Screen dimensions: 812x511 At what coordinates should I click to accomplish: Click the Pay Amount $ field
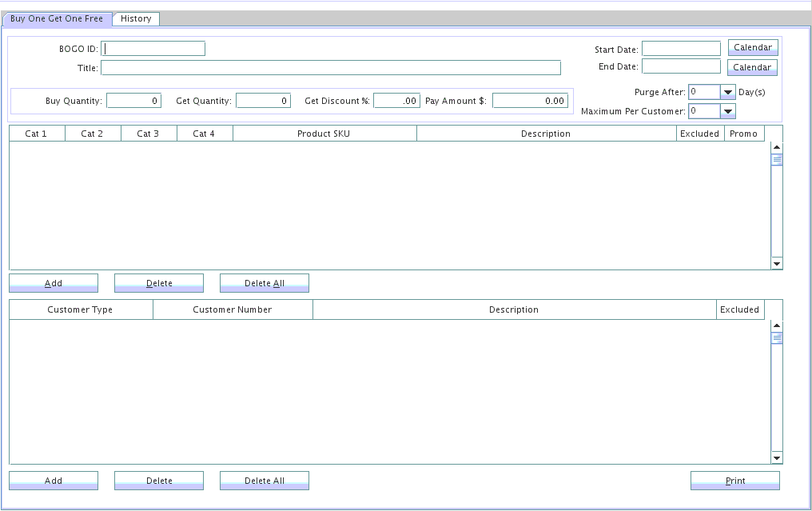pyautogui.click(x=530, y=101)
